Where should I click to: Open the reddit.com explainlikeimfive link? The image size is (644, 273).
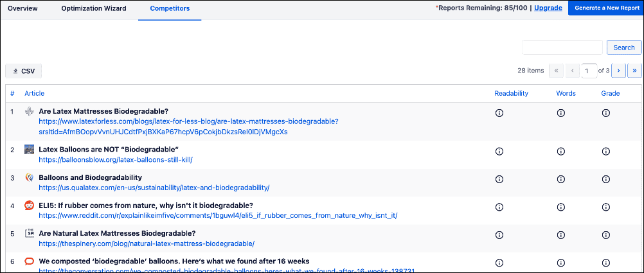pos(218,215)
